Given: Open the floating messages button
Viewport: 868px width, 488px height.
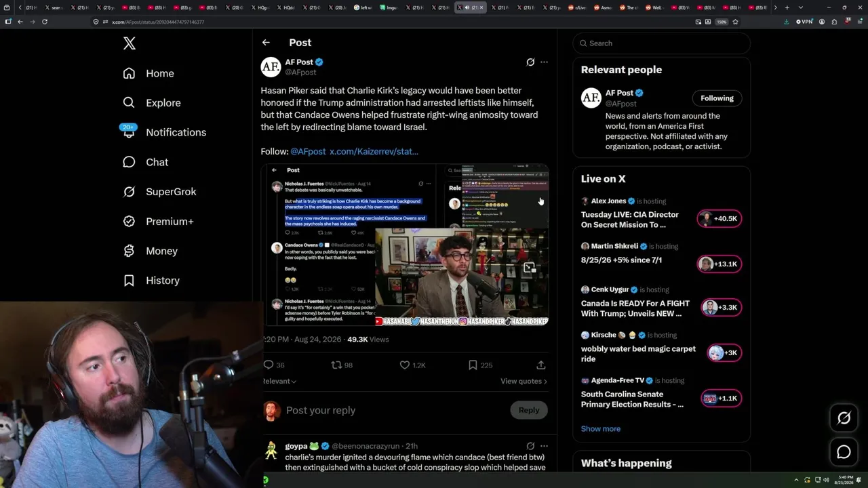Looking at the screenshot, I should pos(844,452).
